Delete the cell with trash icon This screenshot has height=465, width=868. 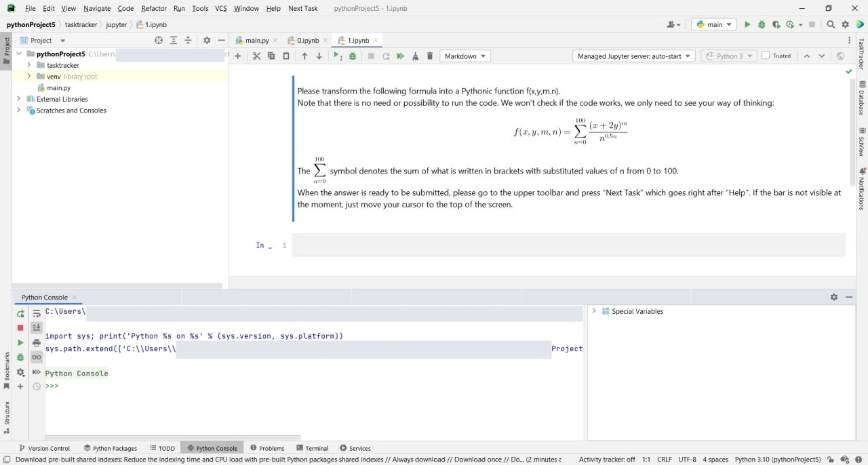(430, 56)
